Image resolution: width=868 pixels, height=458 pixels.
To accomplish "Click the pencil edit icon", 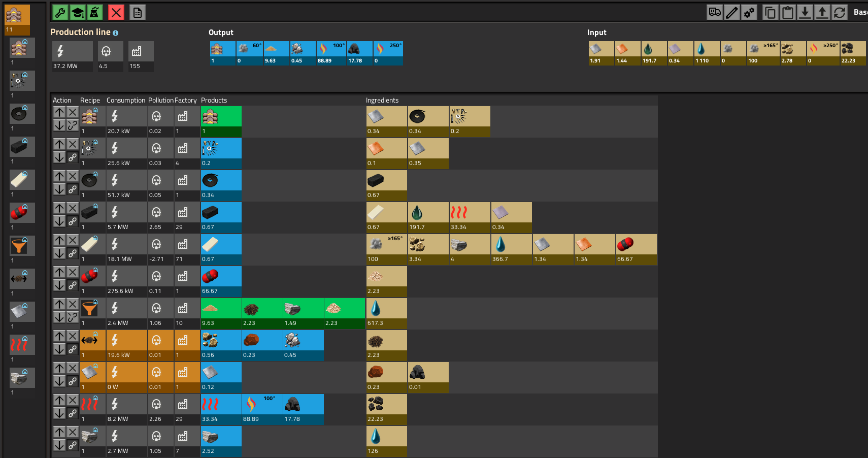I will coord(732,13).
